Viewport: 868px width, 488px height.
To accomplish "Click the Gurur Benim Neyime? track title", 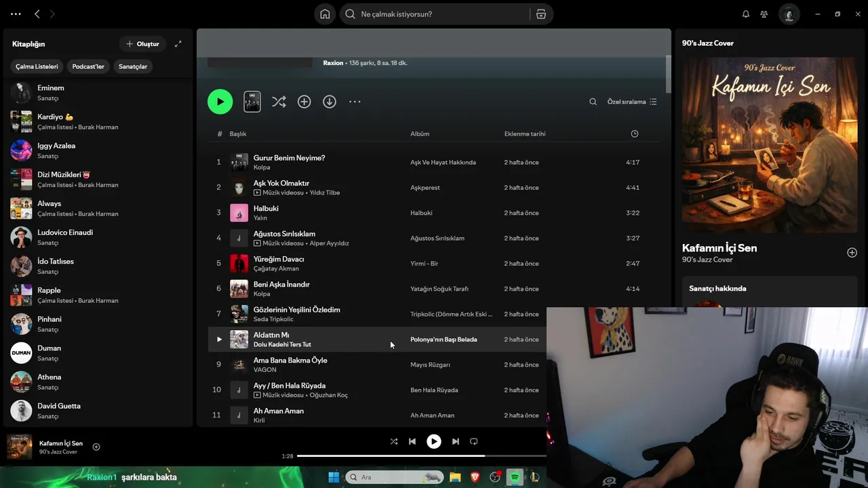I will pyautogui.click(x=289, y=158).
